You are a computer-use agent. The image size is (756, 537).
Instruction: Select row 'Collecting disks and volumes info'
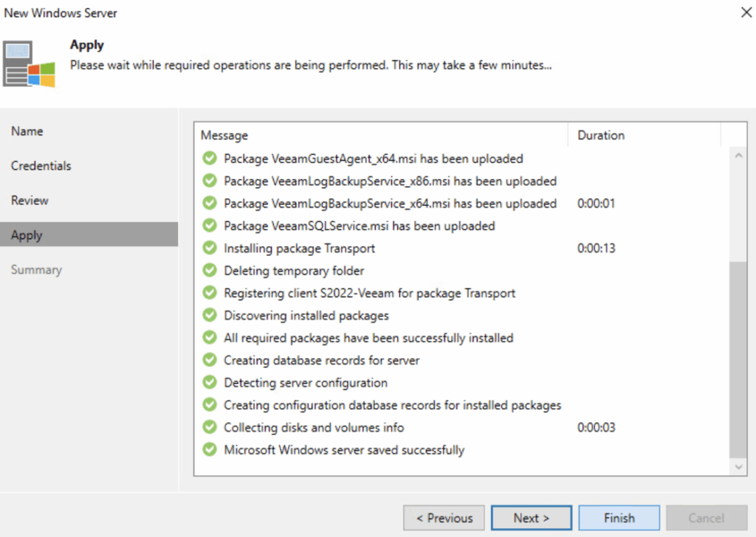pyautogui.click(x=462, y=427)
